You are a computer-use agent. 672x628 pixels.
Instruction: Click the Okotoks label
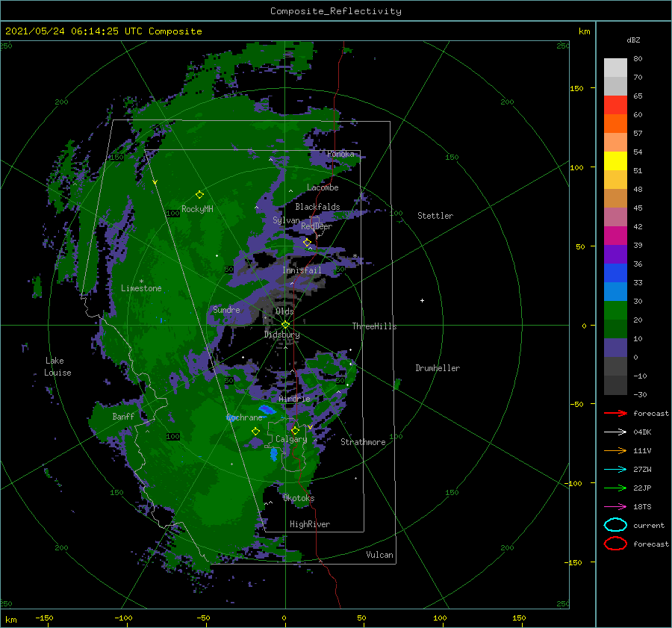pos(299,498)
